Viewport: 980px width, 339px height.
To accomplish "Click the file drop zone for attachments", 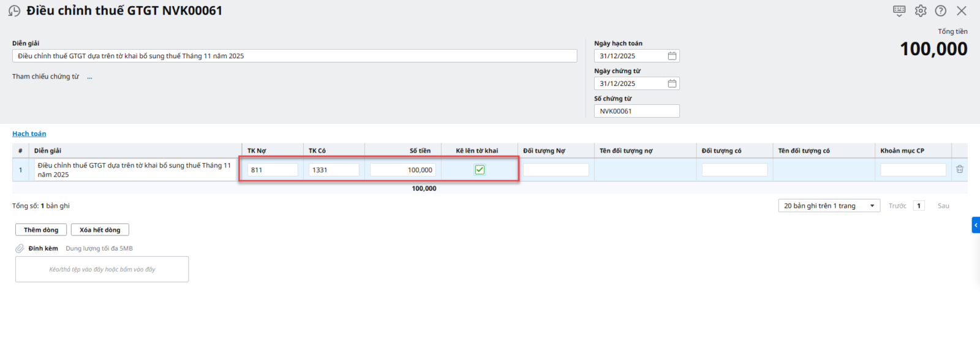I will click(102, 269).
